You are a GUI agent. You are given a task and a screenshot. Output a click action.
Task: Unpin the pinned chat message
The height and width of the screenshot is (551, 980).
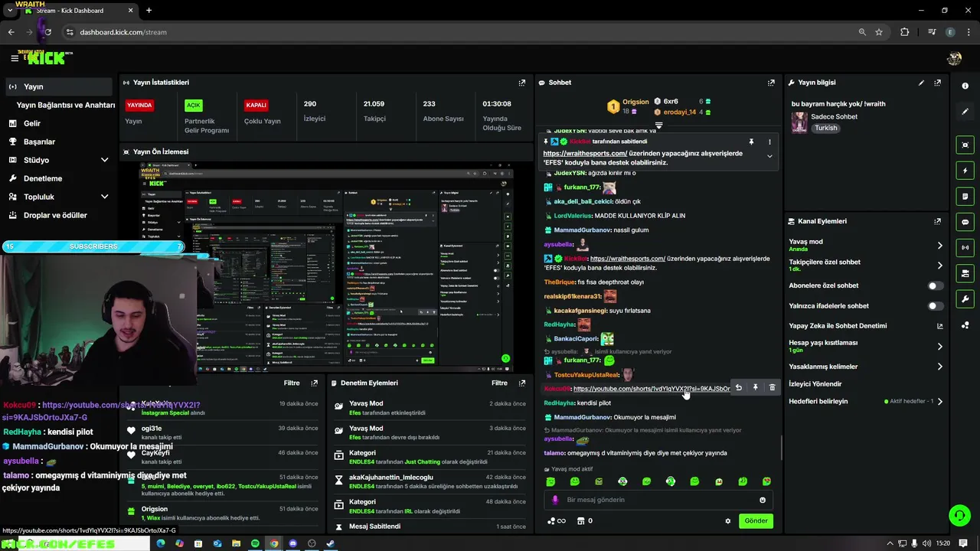coord(751,142)
